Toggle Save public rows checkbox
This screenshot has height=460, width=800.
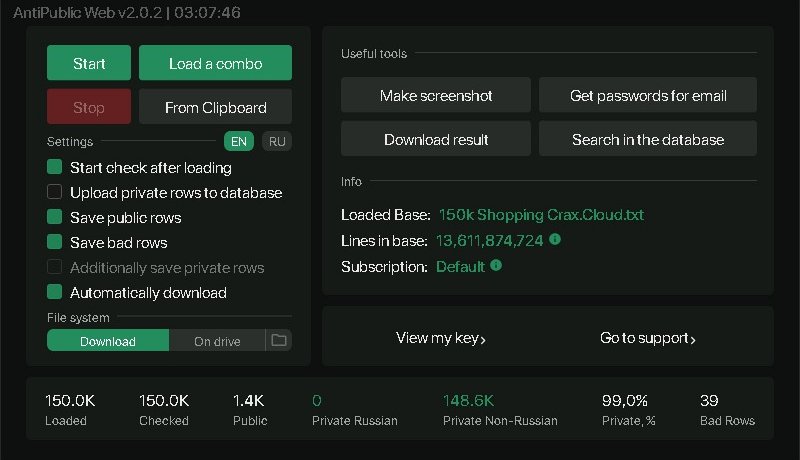tap(55, 217)
